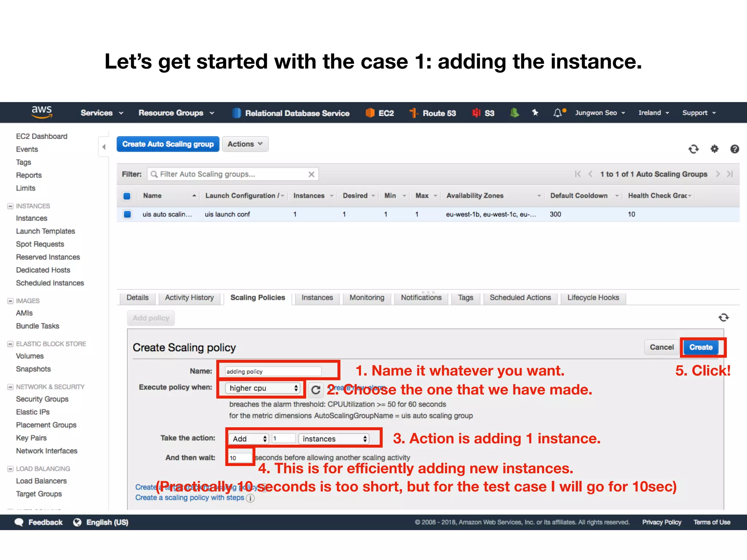Viewport: 747px width, 560px height.
Task: Go to the next page of results
Action: [x=717, y=174]
